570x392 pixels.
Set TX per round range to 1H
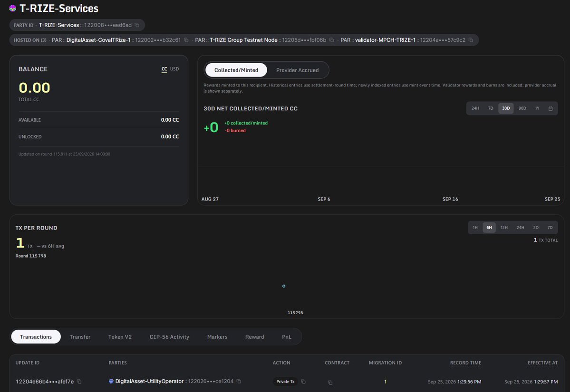475,228
